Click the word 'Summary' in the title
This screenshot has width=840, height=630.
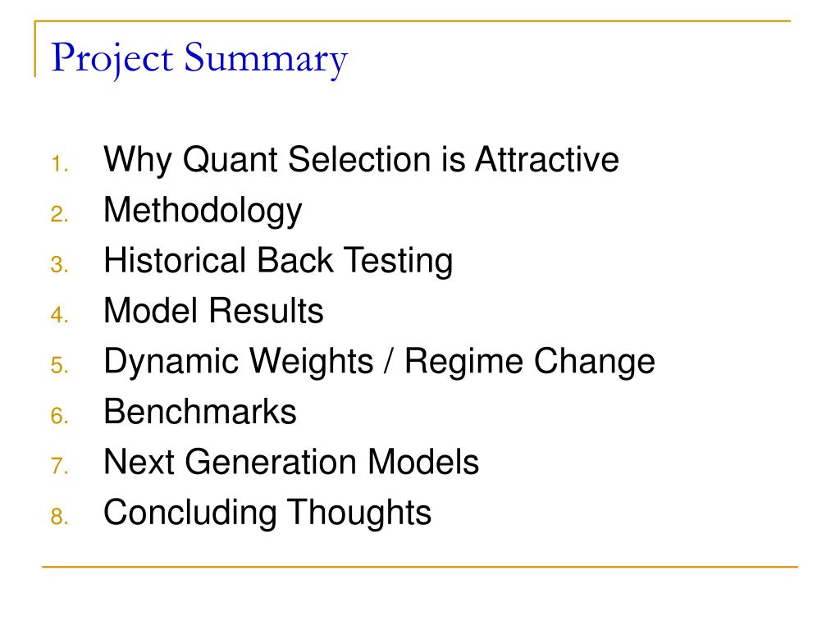point(267,60)
